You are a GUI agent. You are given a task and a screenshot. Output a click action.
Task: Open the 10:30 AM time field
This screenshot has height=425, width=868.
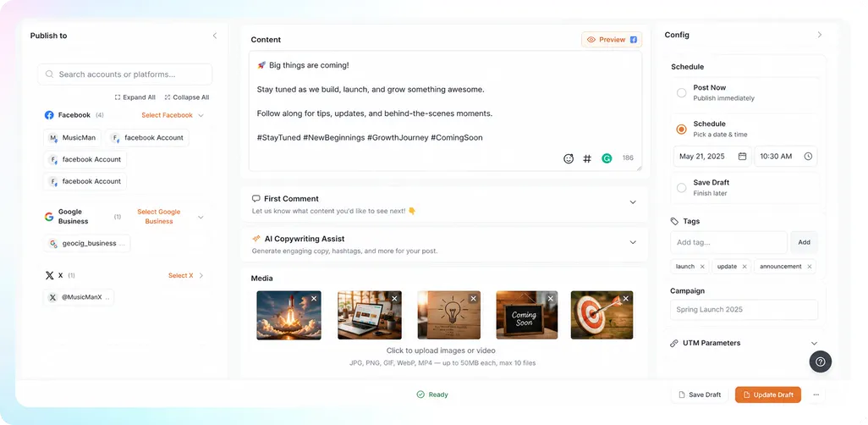tap(786, 157)
